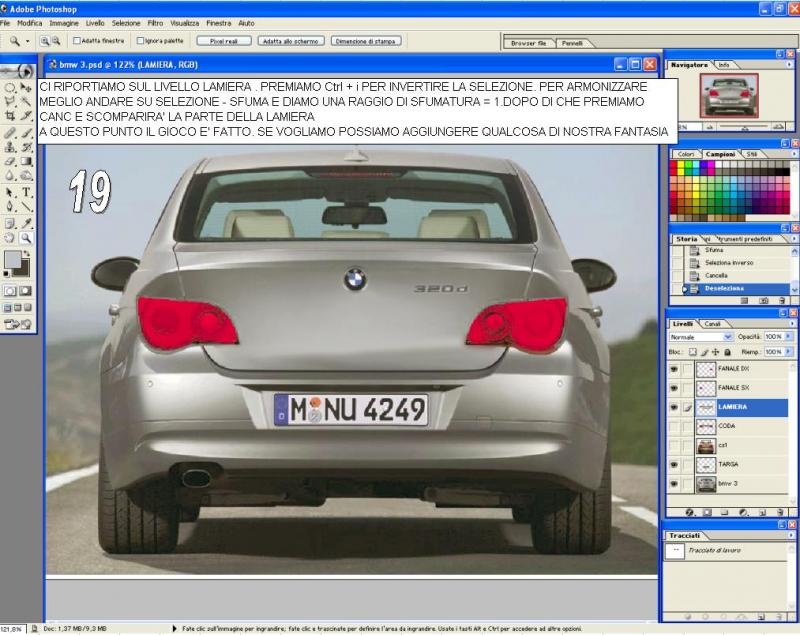Image resolution: width=800 pixels, height=635 pixels.
Task: Select the Pen tool
Action: [10, 207]
